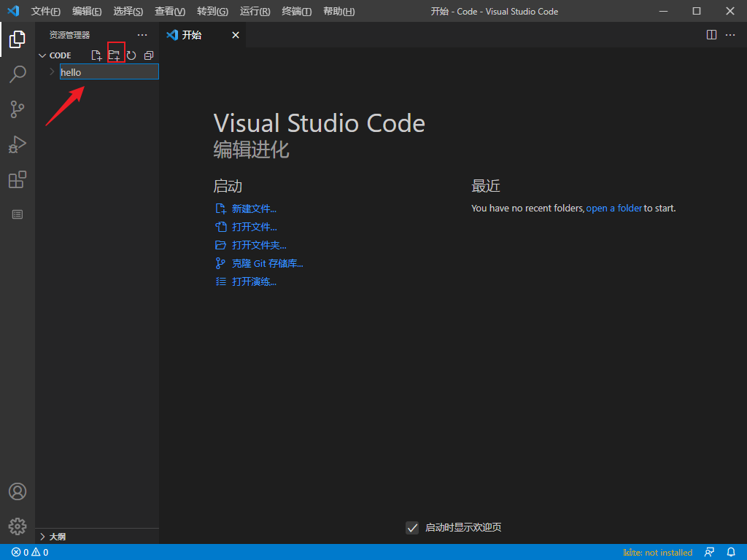The image size is (747, 560).
Task: Open the 终端 (Terminal) menu
Action: (x=296, y=12)
